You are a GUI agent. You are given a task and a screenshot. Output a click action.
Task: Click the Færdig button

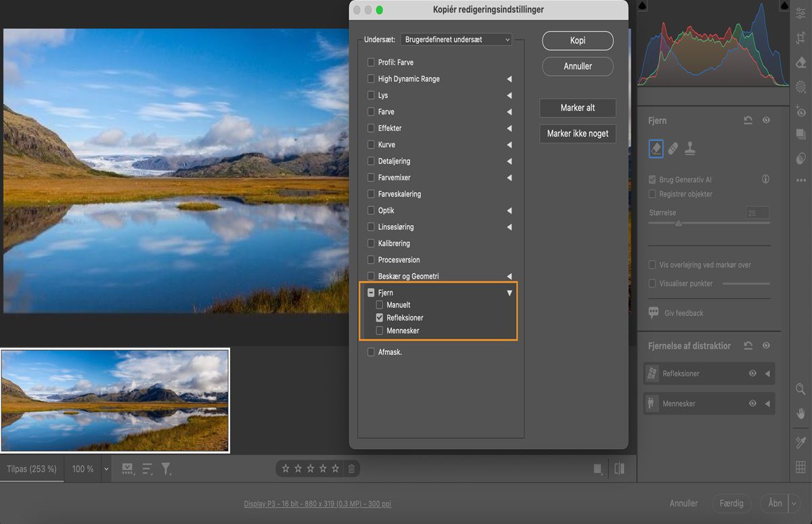(x=731, y=503)
